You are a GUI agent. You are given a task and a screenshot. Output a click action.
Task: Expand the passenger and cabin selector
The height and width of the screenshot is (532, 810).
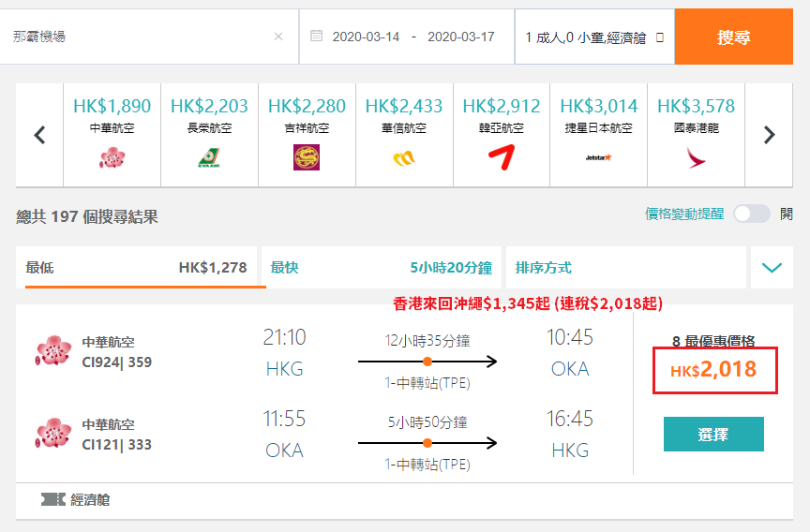(x=594, y=37)
